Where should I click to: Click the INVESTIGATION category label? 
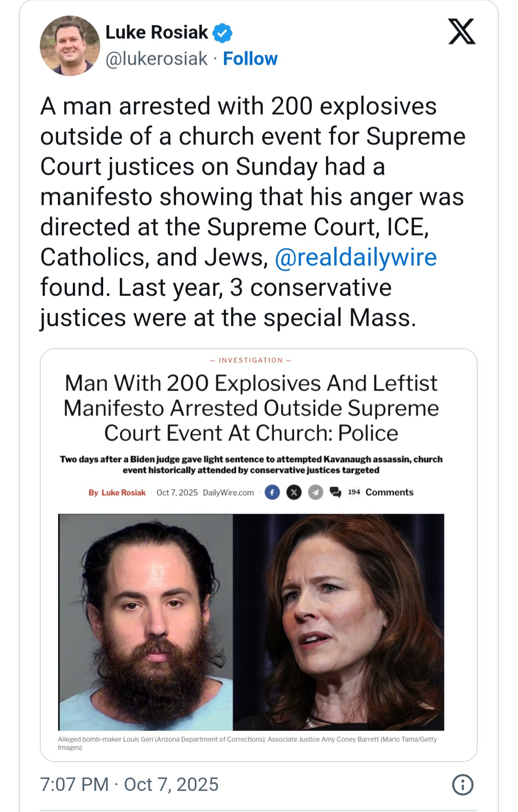point(251,360)
